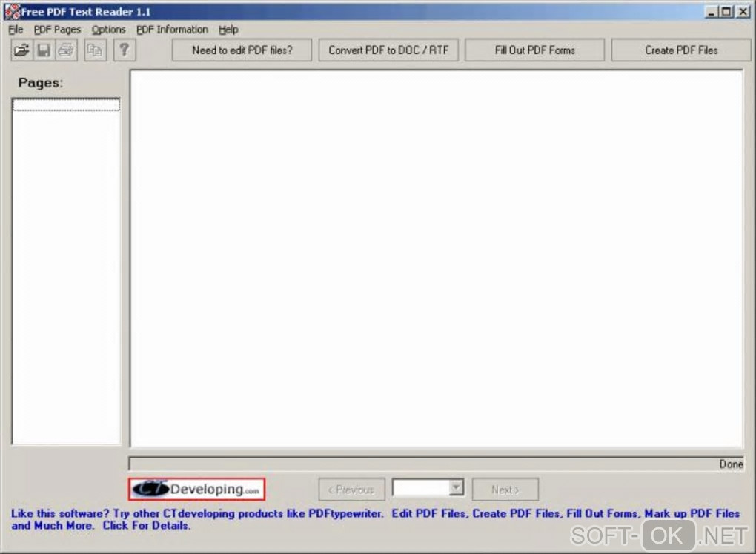Minimize the Free PDF Text Reader window
This screenshot has height=554, width=756.
(x=711, y=12)
